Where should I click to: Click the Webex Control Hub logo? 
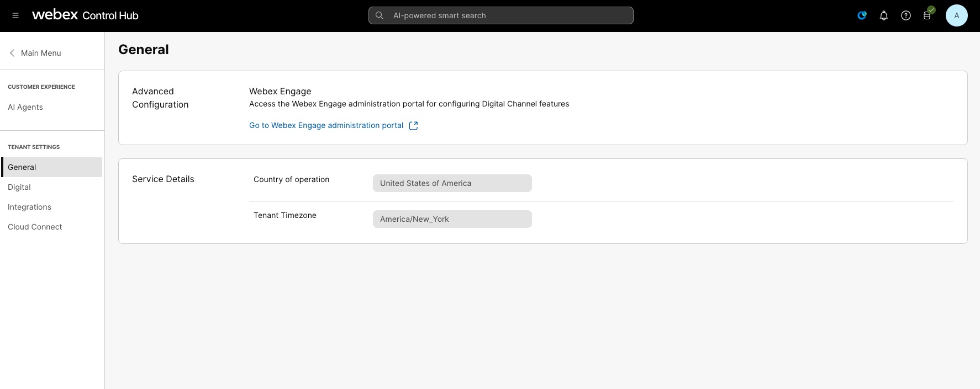(x=85, y=15)
